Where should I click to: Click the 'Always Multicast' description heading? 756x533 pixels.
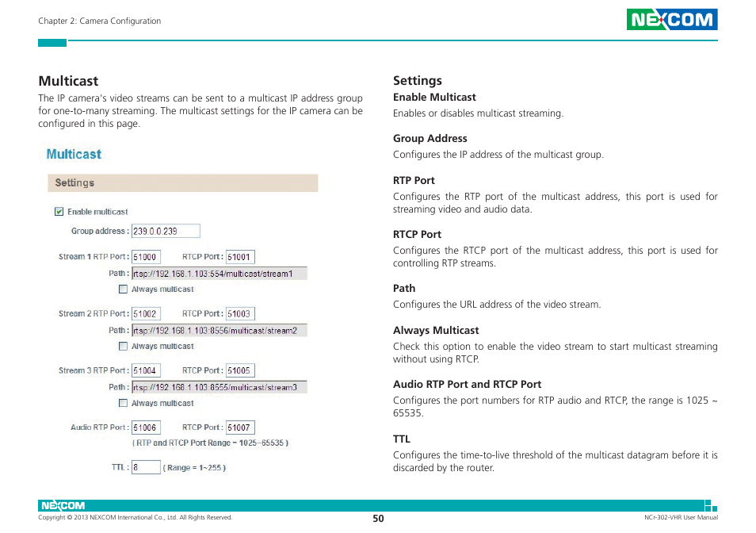pos(436,331)
